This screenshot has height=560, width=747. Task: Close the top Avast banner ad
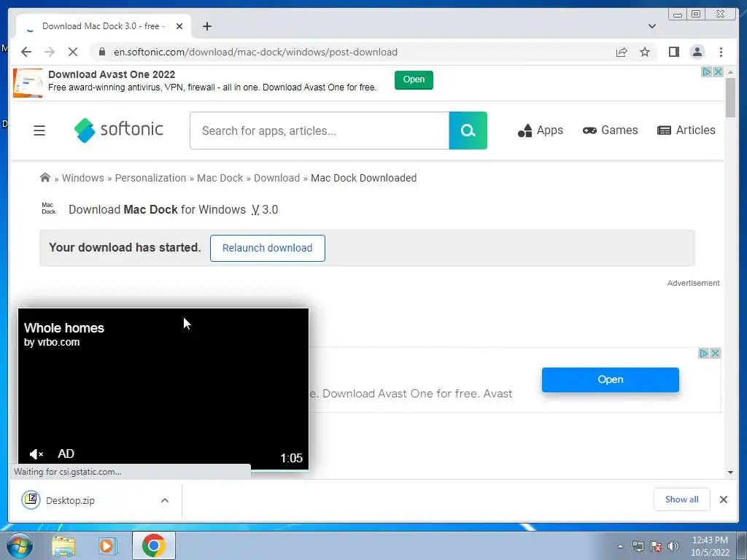tap(718, 72)
